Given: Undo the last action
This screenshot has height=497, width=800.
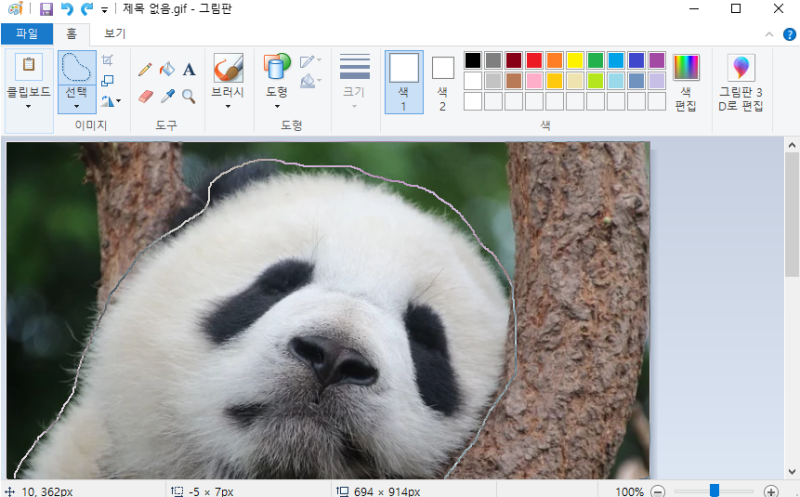Looking at the screenshot, I should coord(67,9).
